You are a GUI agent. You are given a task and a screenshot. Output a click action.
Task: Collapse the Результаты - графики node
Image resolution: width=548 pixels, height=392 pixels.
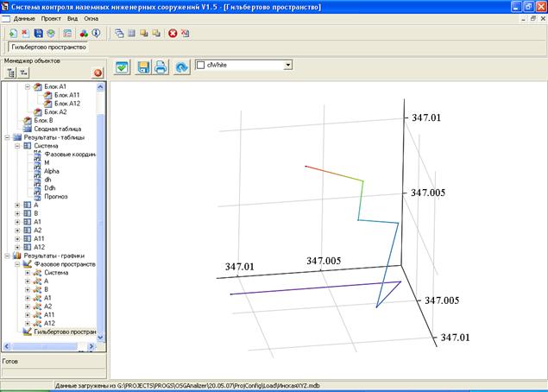click(7, 256)
